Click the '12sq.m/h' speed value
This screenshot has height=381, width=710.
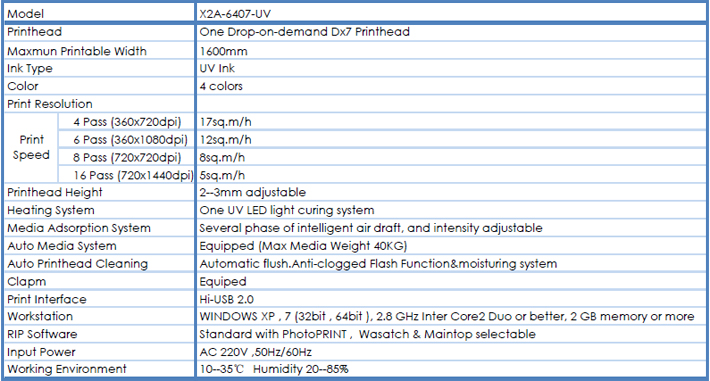[225, 140]
